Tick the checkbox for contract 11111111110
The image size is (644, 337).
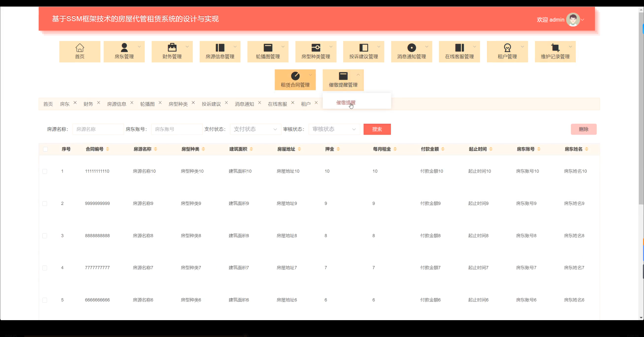(45, 172)
